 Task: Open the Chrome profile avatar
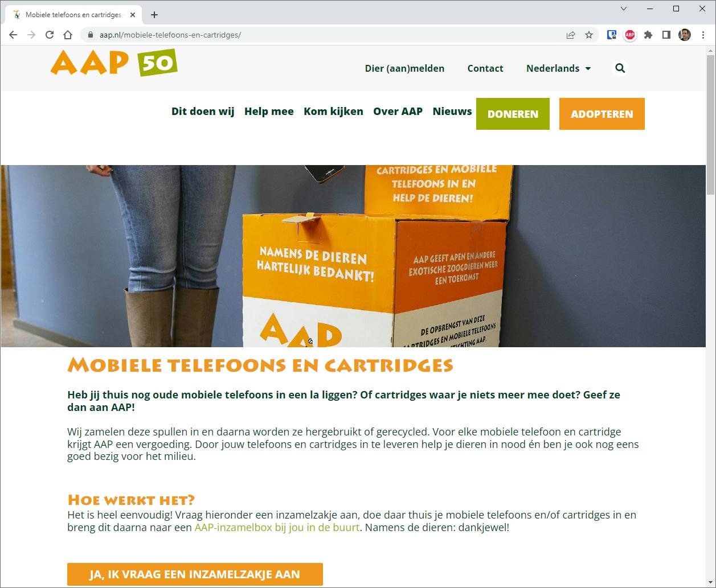click(x=685, y=35)
